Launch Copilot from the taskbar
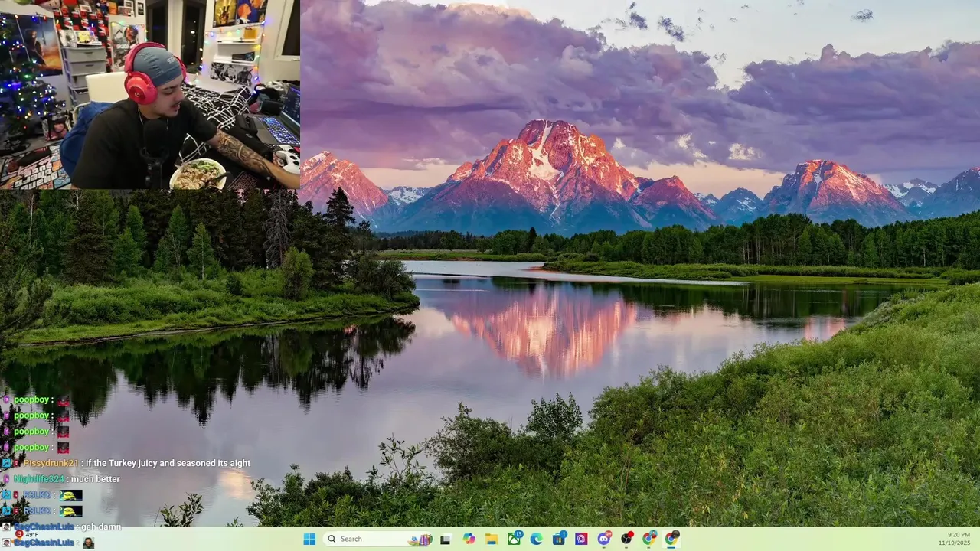The height and width of the screenshot is (551, 980). pyautogui.click(x=469, y=539)
